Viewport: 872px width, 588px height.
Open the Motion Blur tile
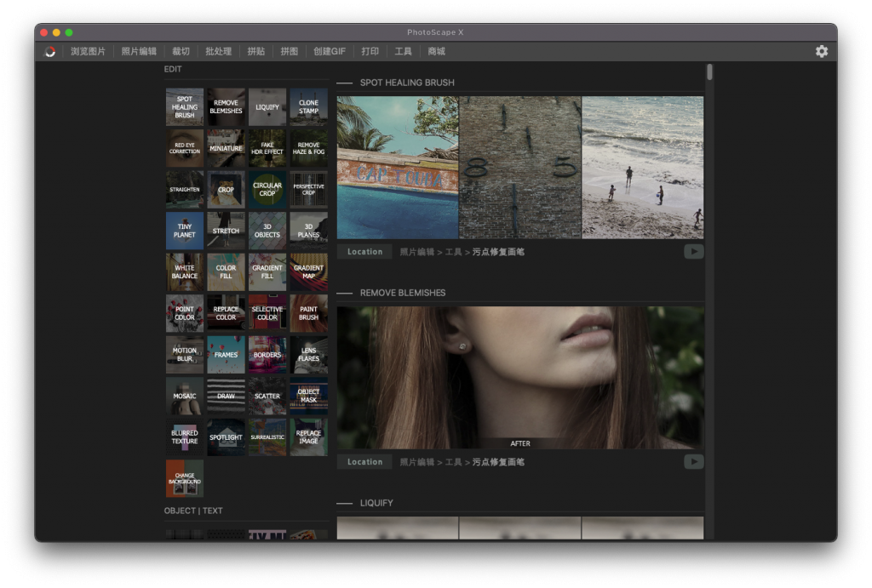[185, 355]
